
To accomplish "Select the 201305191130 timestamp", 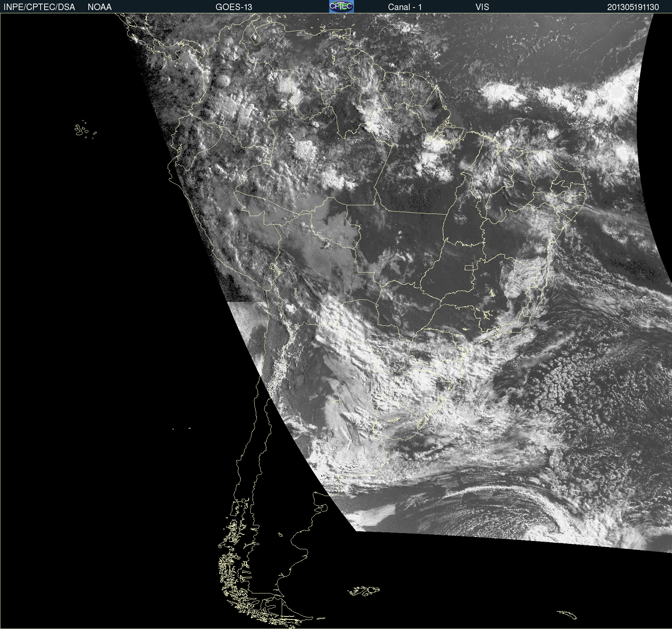I will pos(633,7).
